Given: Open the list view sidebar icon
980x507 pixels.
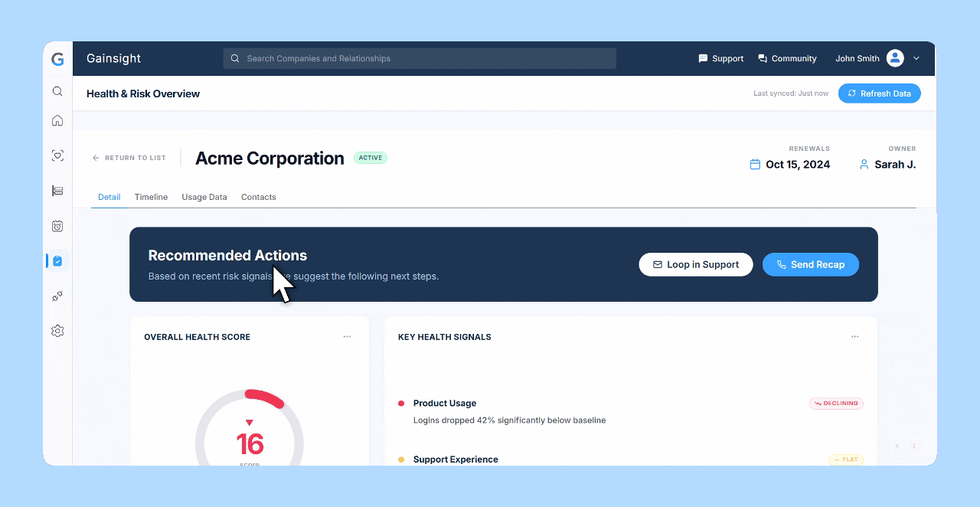Looking at the screenshot, I should [x=57, y=191].
